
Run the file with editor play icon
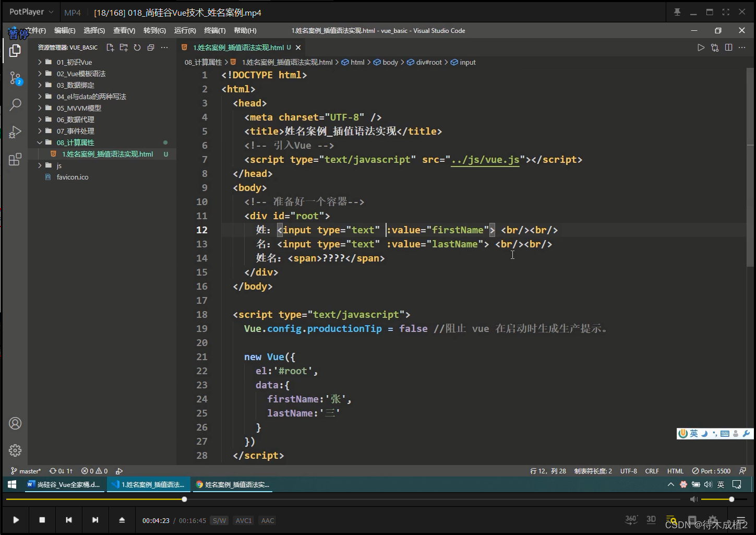701,47
